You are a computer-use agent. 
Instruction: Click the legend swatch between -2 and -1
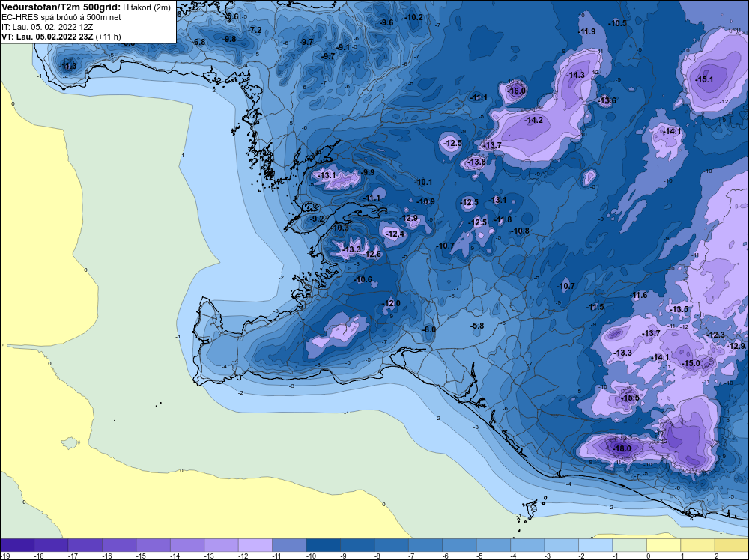(595, 545)
